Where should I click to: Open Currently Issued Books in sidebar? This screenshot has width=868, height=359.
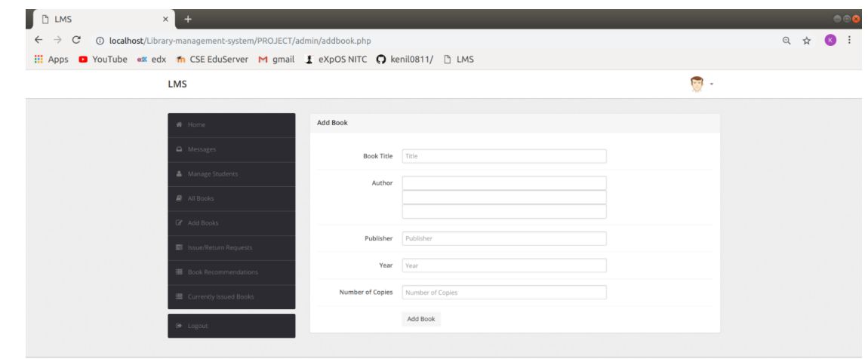(232, 296)
